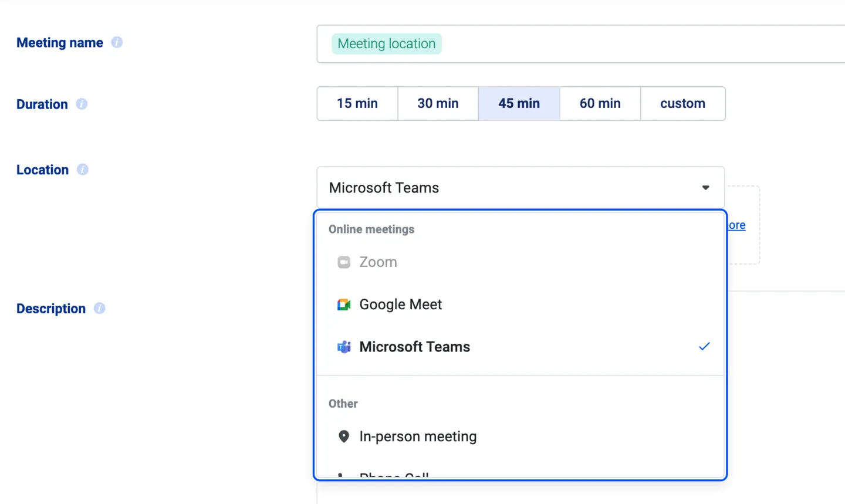Open the info tooltip next to Location
This screenshot has height=504, width=845.
coord(83,170)
